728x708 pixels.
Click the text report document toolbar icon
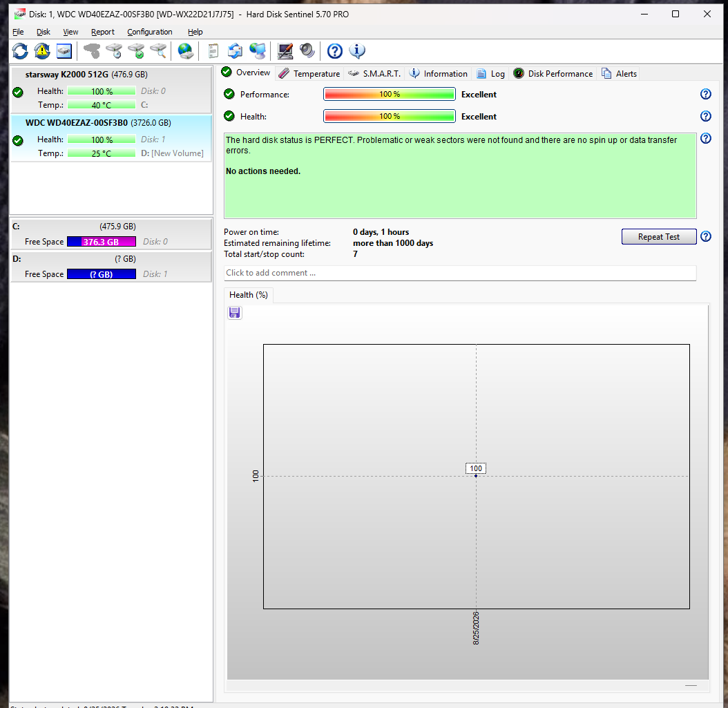[x=213, y=51]
